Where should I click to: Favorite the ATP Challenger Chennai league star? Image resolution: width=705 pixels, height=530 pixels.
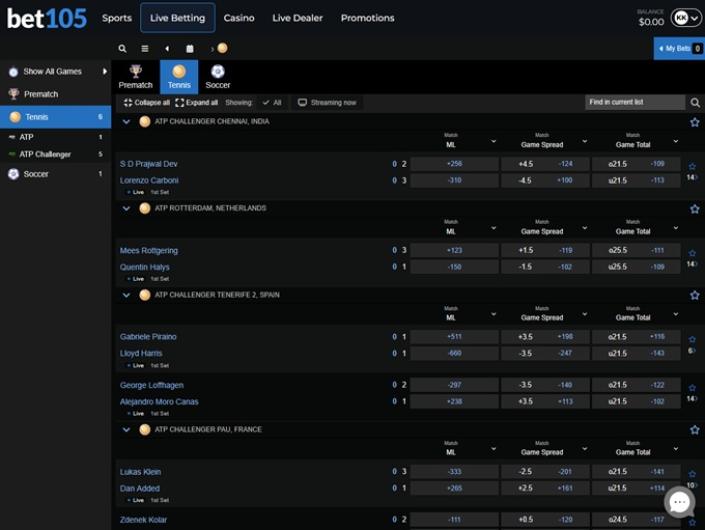[694, 122]
